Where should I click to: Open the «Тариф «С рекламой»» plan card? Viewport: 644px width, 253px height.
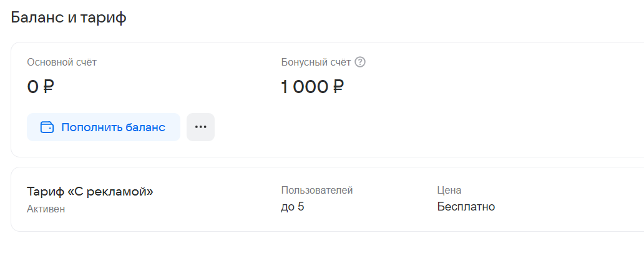pyautogui.click(x=90, y=192)
